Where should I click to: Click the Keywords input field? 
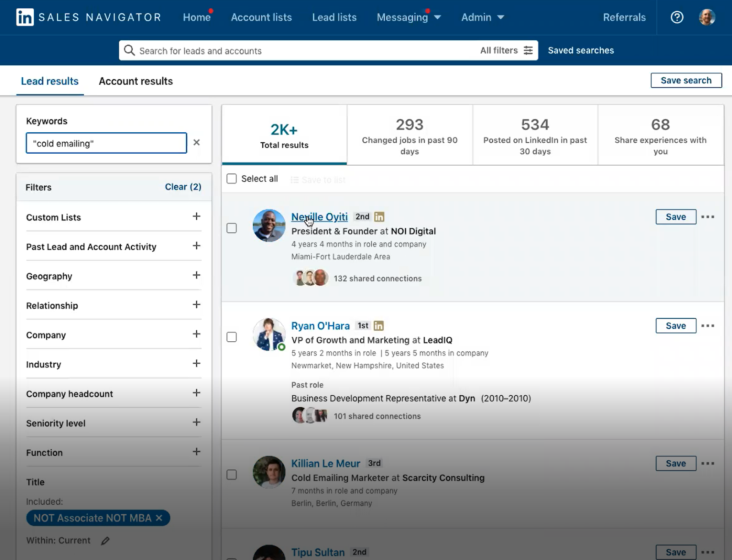(x=106, y=143)
